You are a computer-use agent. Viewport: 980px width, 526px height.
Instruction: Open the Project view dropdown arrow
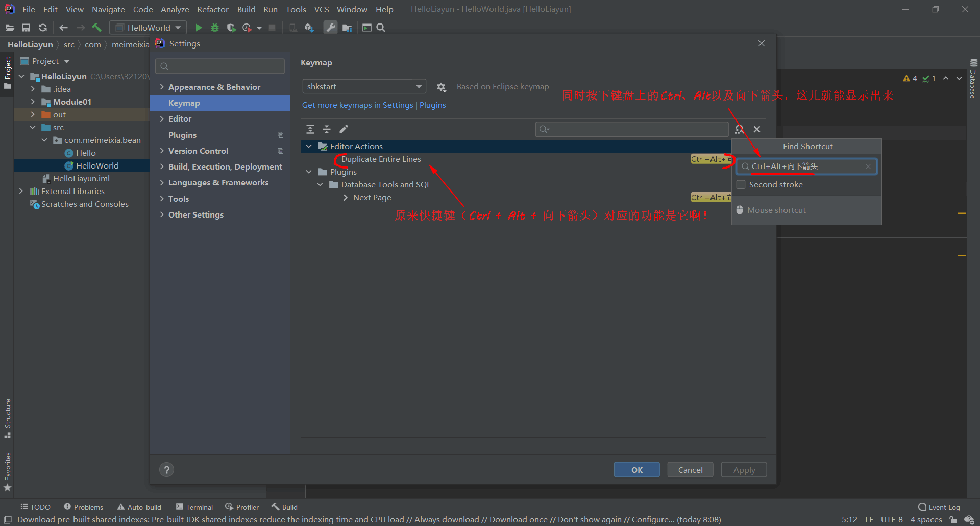pos(67,61)
